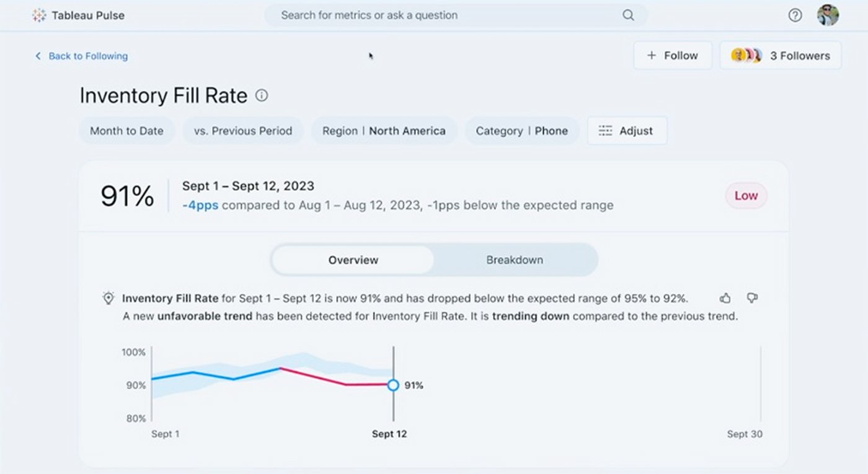Viewport: 868px width, 474px height.
Task: Click the bold 'trending down' text
Action: [x=531, y=316]
